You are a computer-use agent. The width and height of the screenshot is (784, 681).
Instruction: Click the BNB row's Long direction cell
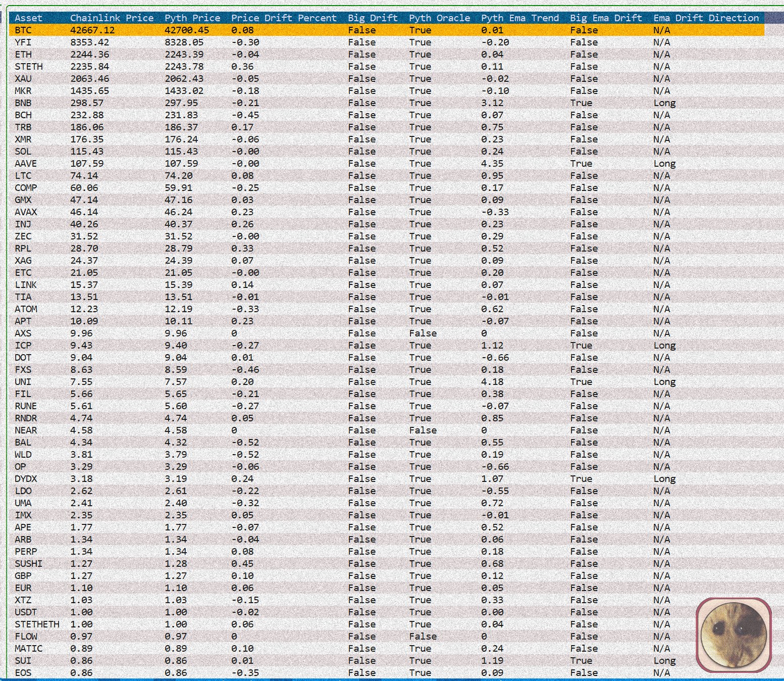[664, 103]
